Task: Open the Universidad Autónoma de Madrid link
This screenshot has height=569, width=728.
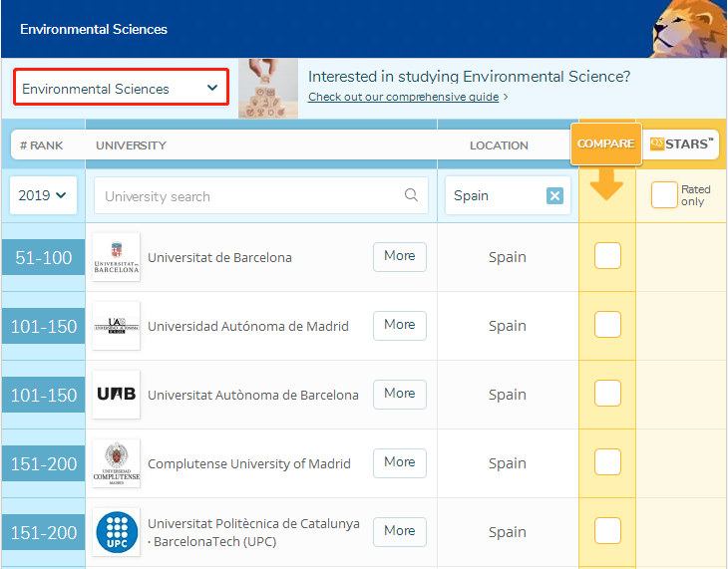Action: [248, 326]
